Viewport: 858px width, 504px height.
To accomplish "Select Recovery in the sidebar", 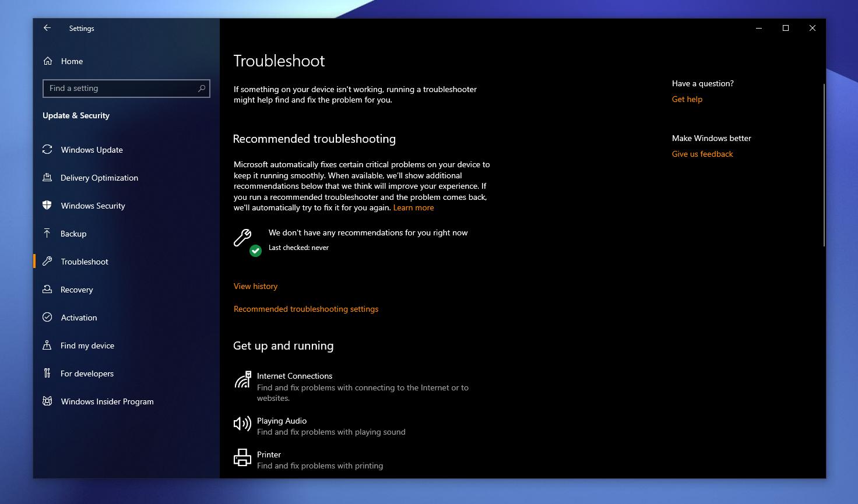I will (x=76, y=290).
